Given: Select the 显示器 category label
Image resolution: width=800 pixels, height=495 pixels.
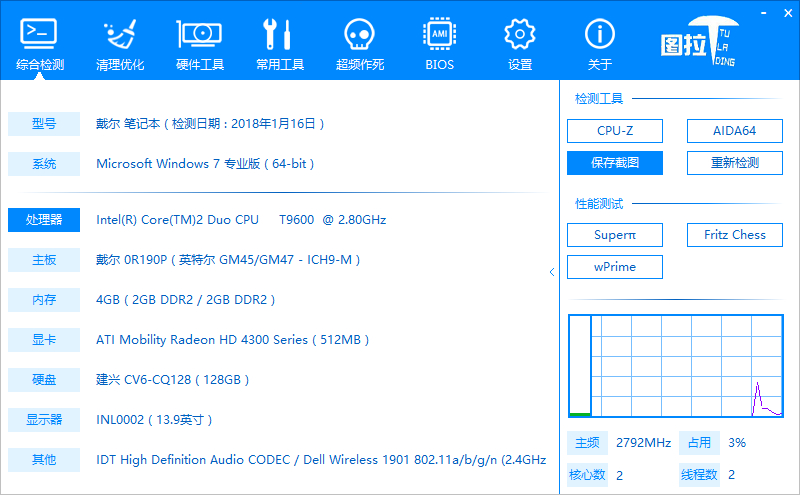Looking at the screenshot, I should tap(44, 419).
